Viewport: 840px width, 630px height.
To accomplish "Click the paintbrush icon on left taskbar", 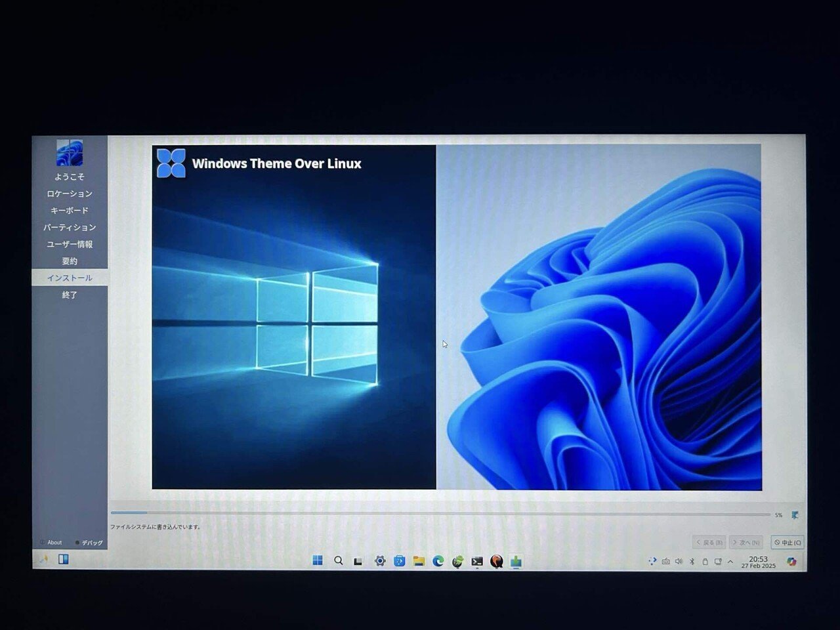I will [x=44, y=560].
